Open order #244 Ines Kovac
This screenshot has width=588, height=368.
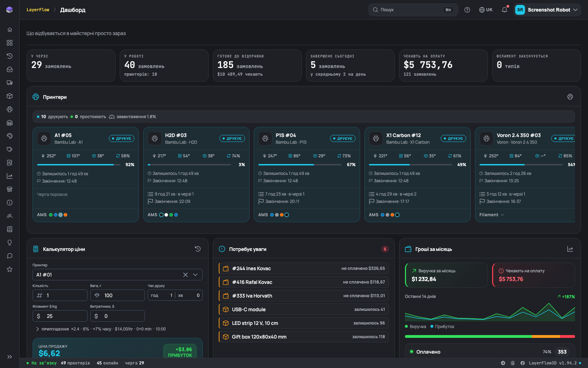pos(304,268)
